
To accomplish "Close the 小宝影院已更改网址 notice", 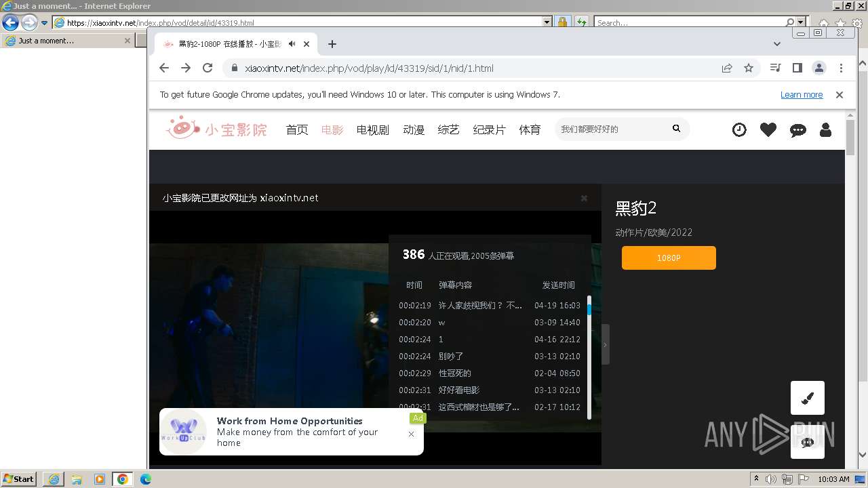I will [x=584, y=198].
